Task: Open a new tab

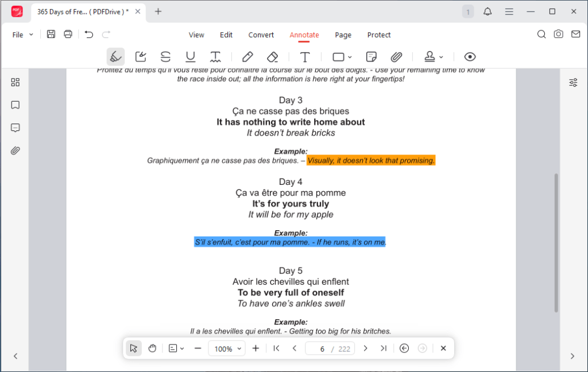Action: coord(158,11)
